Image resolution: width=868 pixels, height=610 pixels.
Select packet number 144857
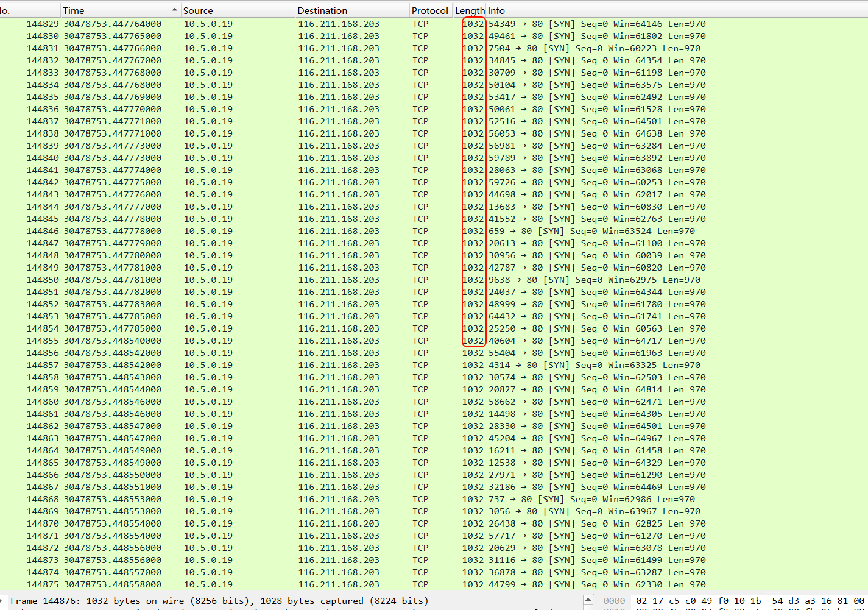coord(43,365)
